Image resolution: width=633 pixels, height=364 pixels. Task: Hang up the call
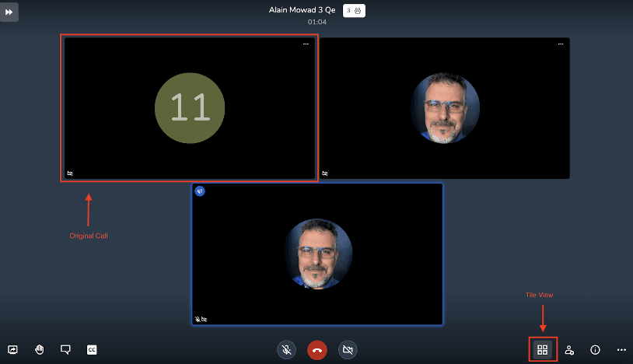pyautogui.click(x=316, y=350)
